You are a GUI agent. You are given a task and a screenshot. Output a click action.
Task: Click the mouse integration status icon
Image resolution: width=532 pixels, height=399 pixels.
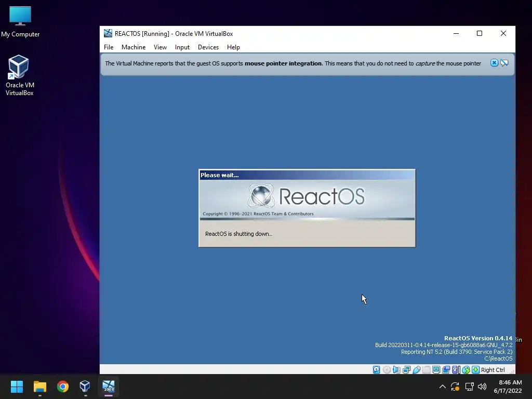tap(466, 369)
